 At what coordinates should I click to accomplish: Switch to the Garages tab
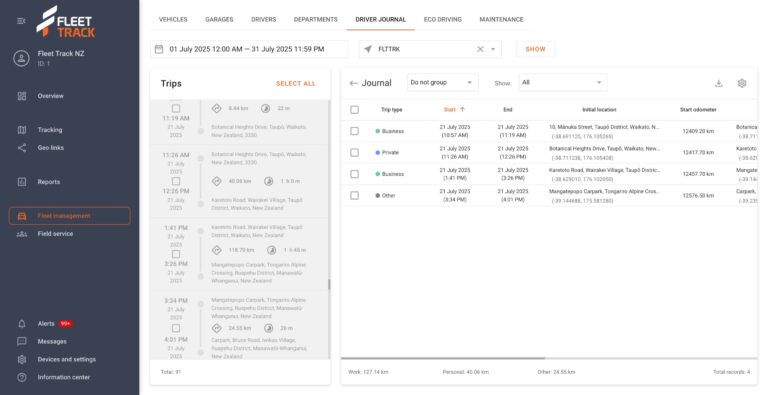[219, 20]
